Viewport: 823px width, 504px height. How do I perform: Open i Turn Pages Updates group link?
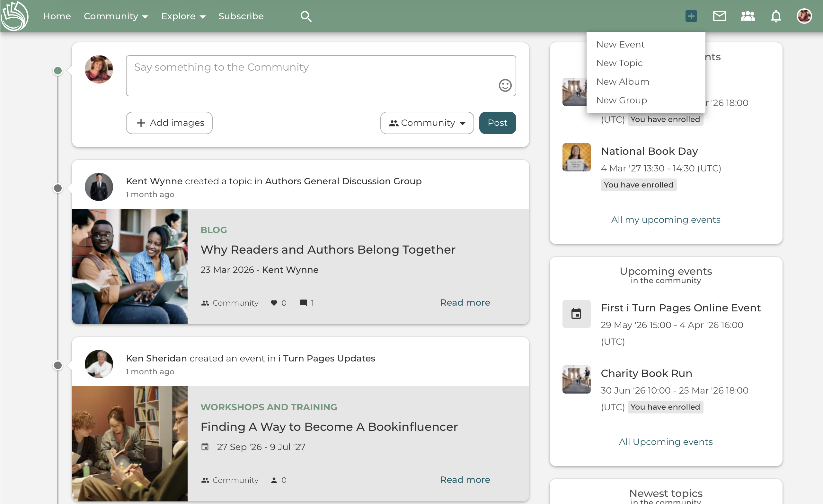pos(327,358)
